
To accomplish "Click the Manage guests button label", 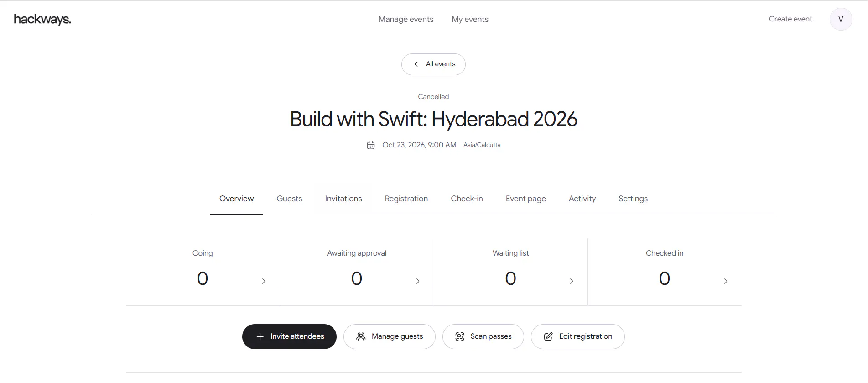I will [x=397, y=336].
